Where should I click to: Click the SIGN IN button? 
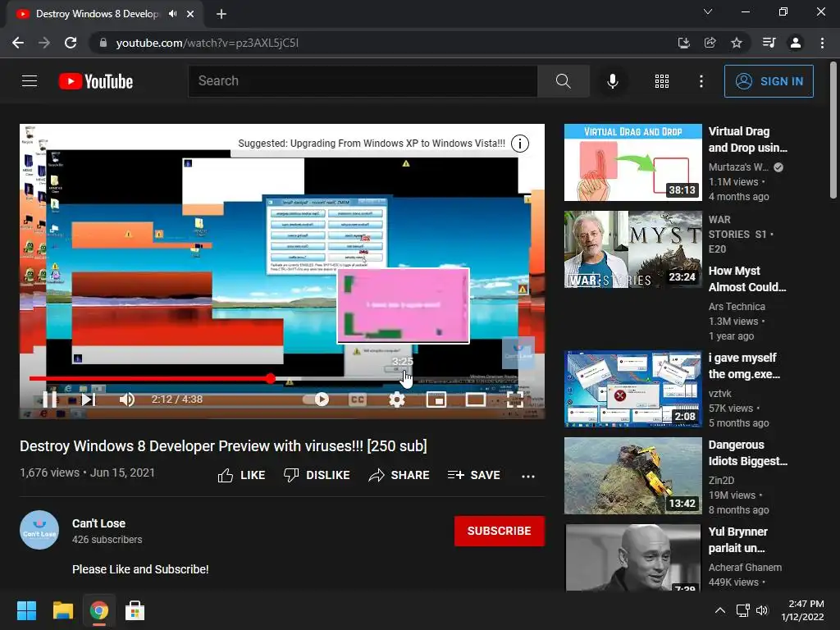point(768,81)
